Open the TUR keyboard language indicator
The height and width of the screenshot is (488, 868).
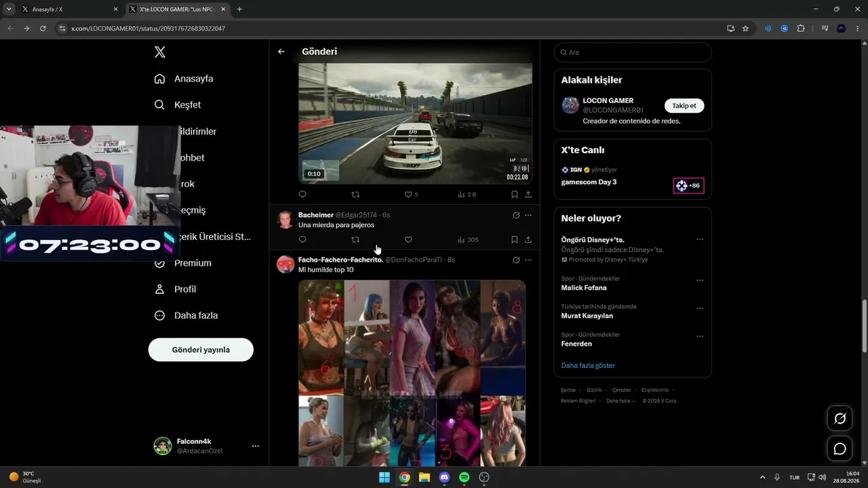[x=794, y=477]
